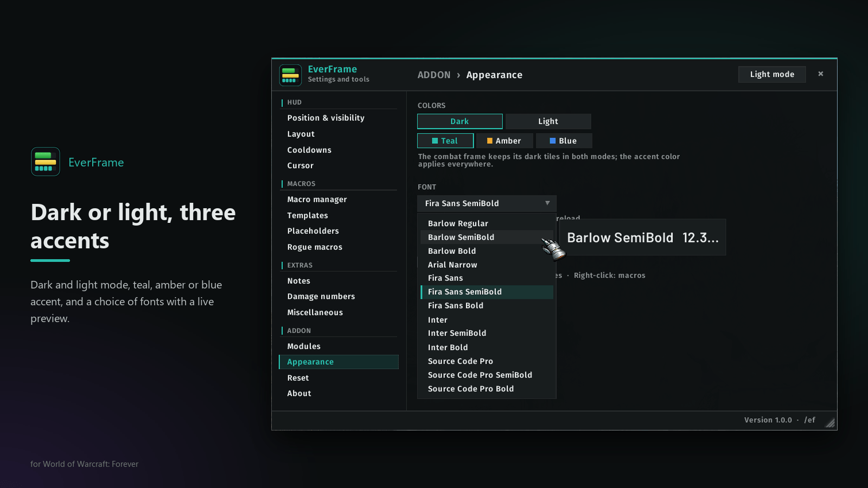
Task: Open the About page
Action: click(x=339, y=394)
